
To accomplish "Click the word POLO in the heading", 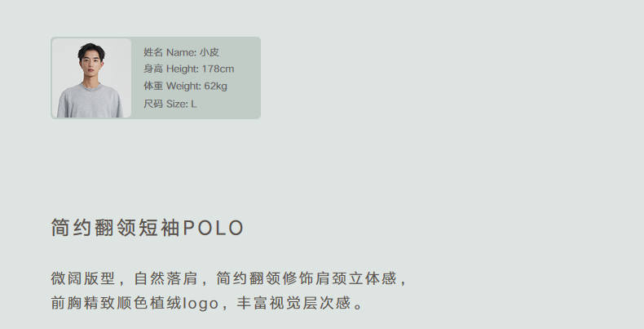I will (x=214, y=228).
